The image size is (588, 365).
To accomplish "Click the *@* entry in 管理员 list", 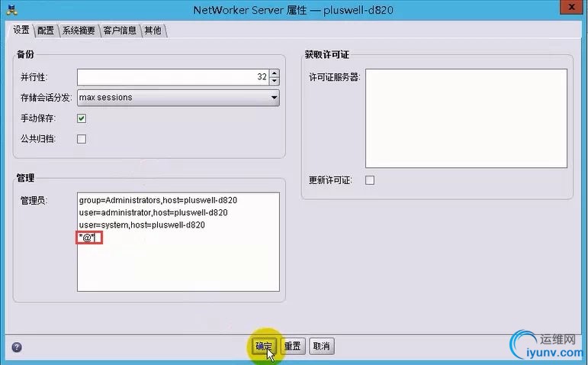I will coord(87,237).
